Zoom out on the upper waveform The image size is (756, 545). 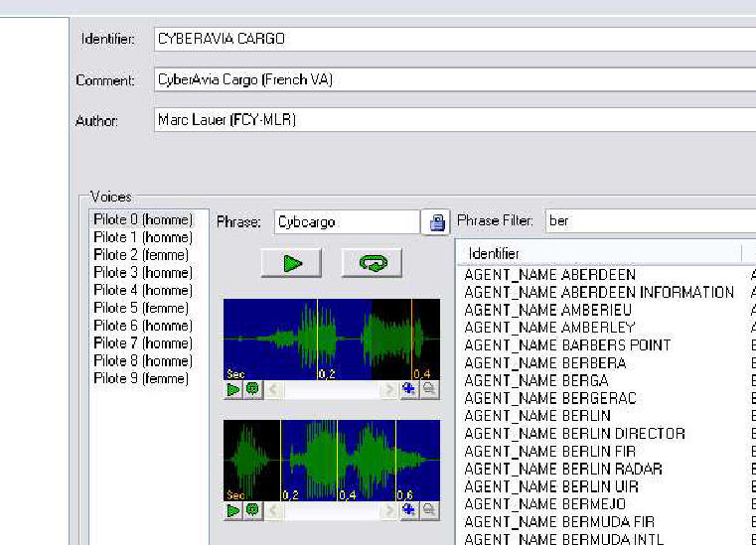pos(429,390)
